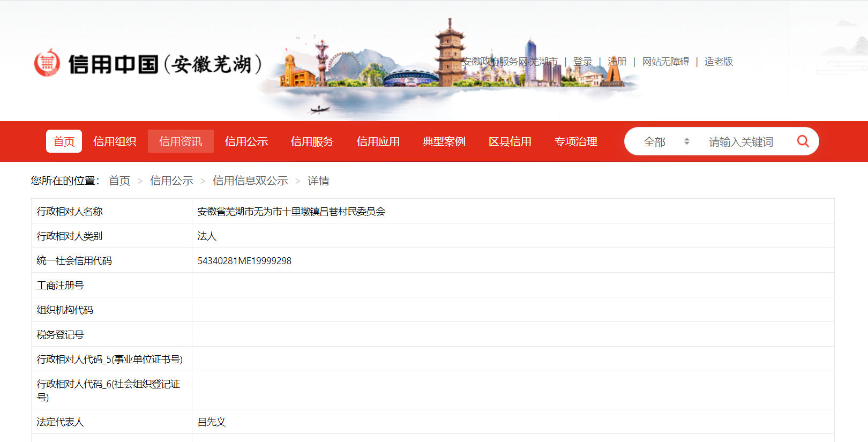Click the 首页 breadcrumb link
This screenshot has width=868, height=442.
coord(119,181)
